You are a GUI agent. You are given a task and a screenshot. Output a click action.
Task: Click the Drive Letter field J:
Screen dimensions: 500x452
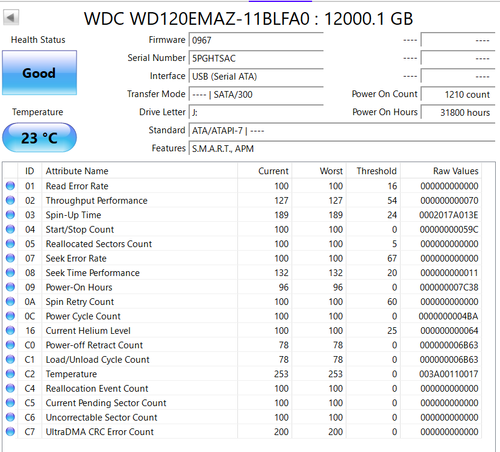(256, 112)
